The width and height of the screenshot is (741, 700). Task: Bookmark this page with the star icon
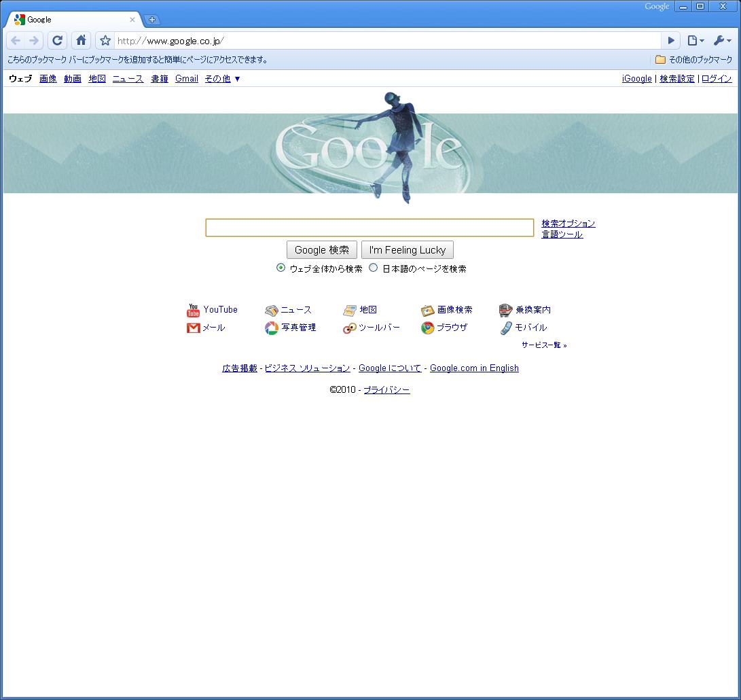click(x=105, y=41)
